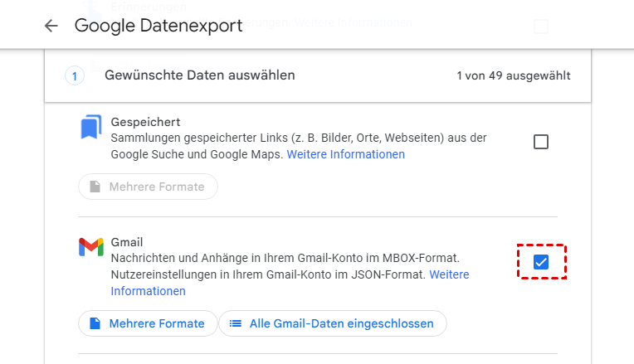The image size is (634, 364).
Task: Click the disabled Mehrere Formate button under Gespeichert
Action: [148, 187]
